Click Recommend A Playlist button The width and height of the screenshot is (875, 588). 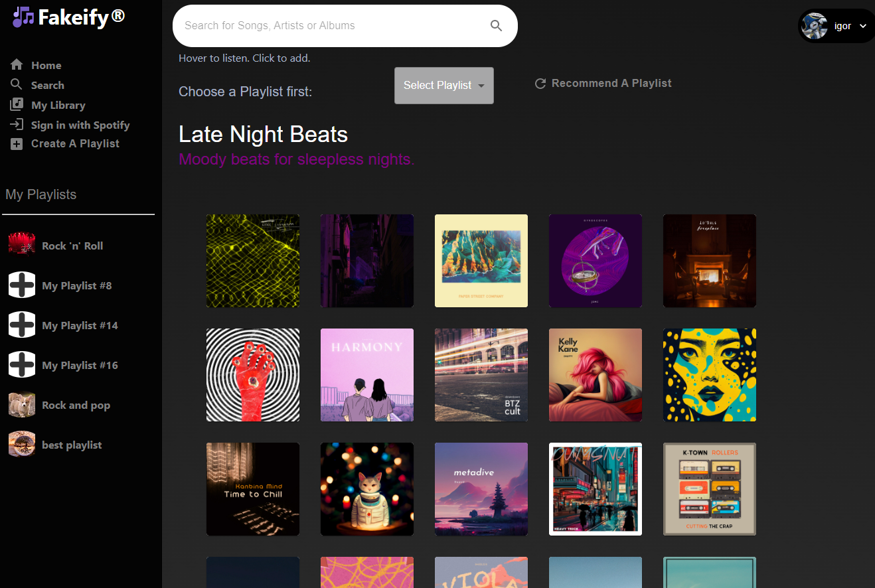[x=603, y=84]
